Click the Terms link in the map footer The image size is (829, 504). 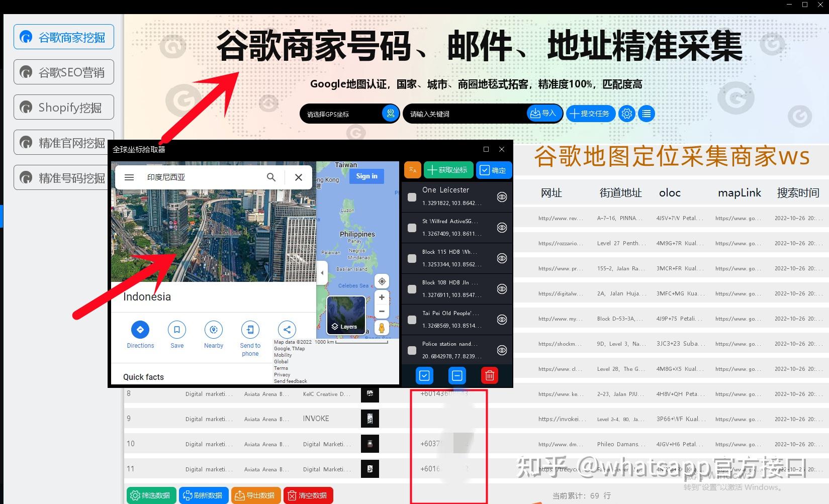(281, 368)
